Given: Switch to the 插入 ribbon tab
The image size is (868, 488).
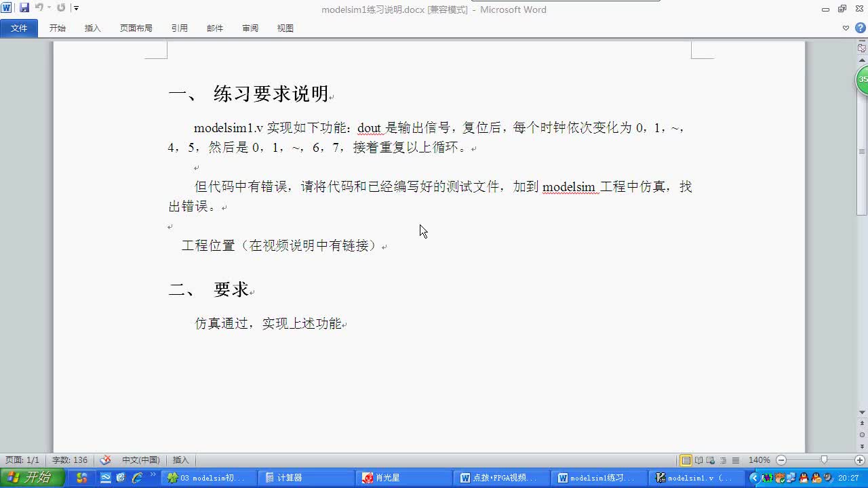Looking at the screenshot, I should pos(93,28).
